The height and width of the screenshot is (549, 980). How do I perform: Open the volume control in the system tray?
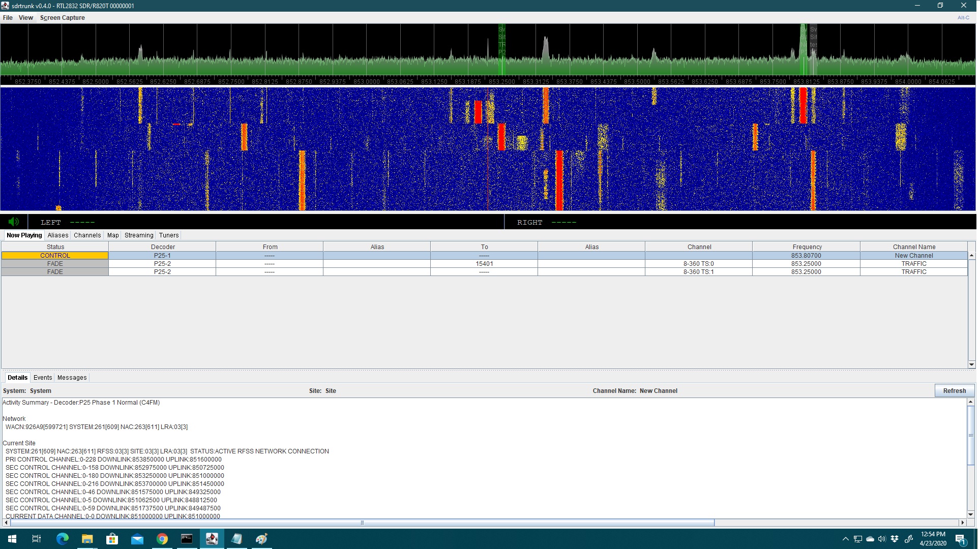click(x=881, y=538)
